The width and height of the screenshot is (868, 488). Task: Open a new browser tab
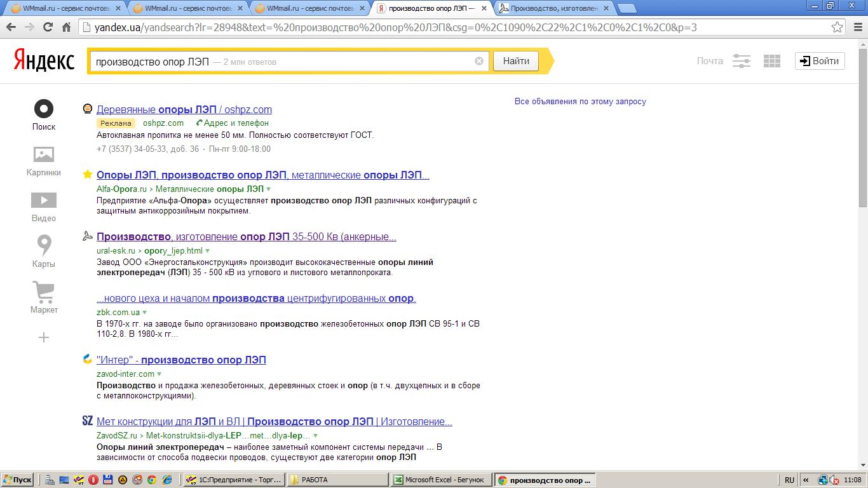tap(627, 8)
